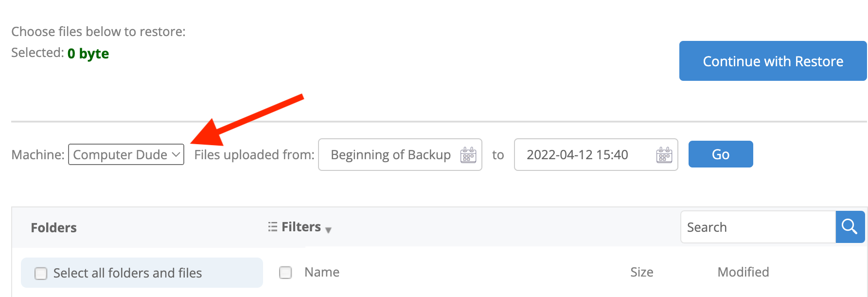Focus the Search input field
This screenshot has height=297, width=868.
(x=758, y=227)
